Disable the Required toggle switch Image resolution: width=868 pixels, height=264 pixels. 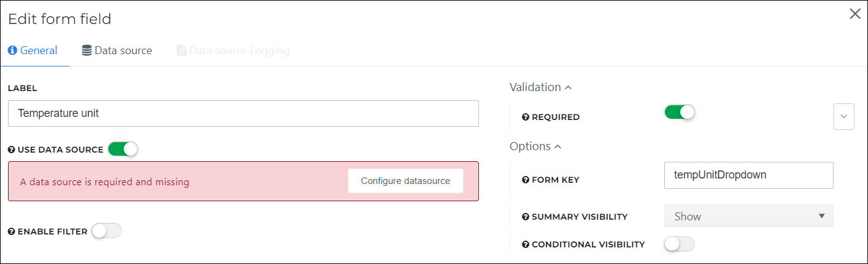tap(680, 112)
